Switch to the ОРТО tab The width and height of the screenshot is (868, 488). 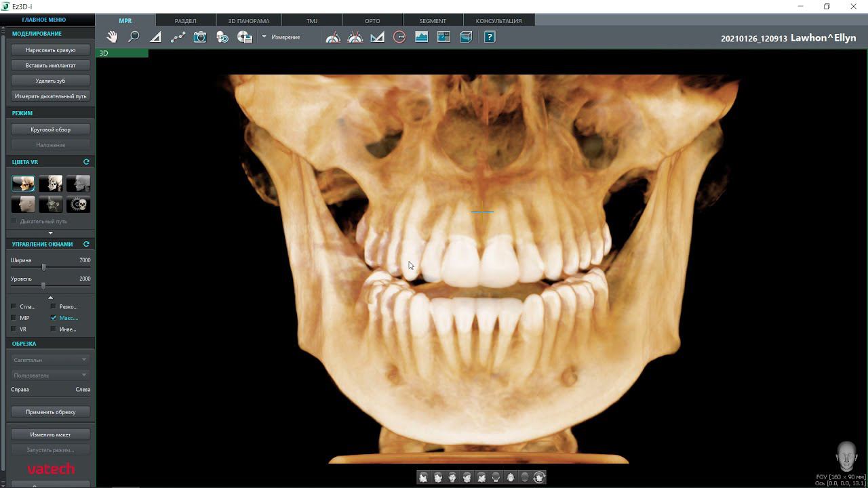click(372, 20)
